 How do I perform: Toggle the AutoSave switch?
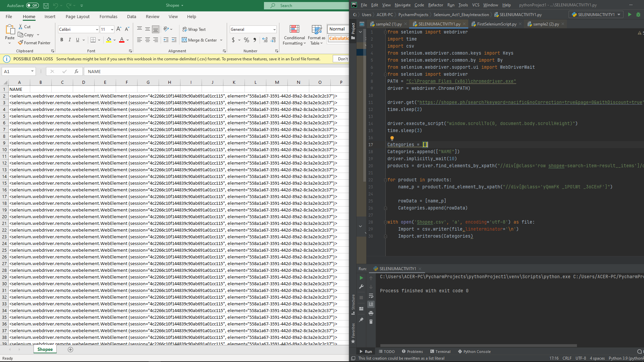pyautogui.click(x=33, y=5)
